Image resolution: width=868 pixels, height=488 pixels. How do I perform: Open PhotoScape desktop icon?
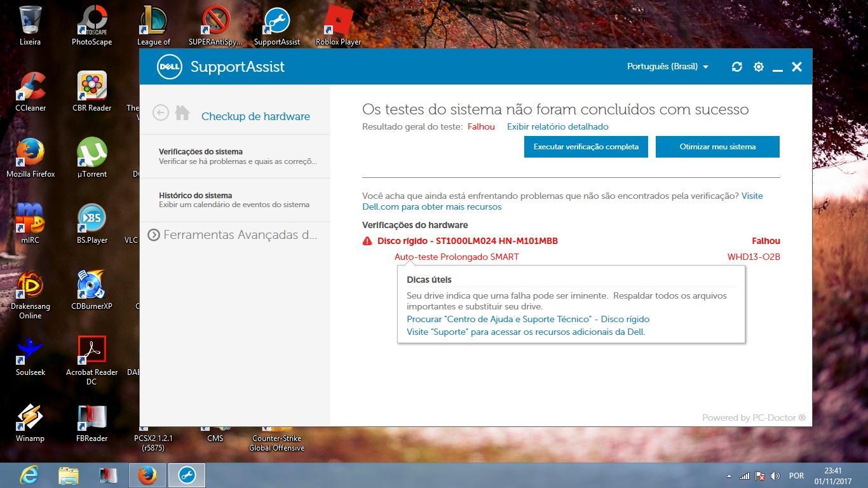coord(92,25)
